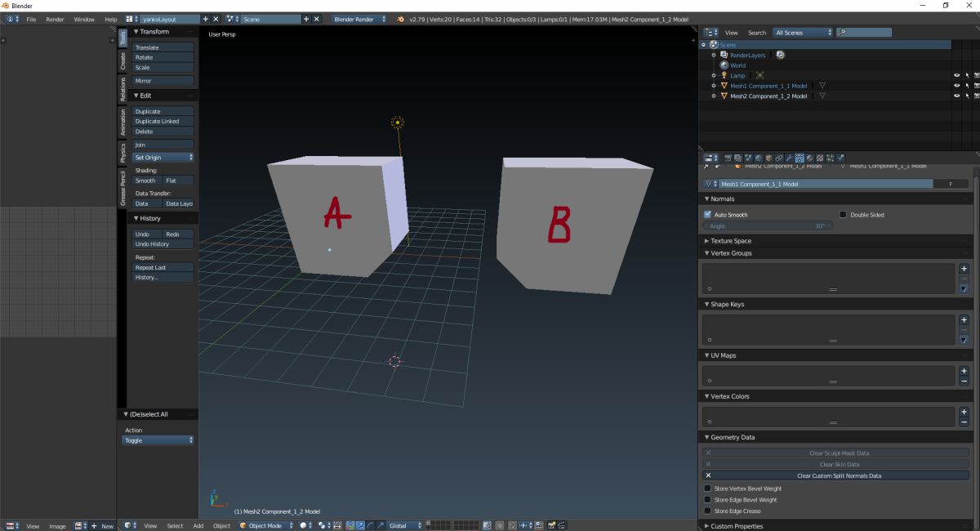Click the Lamp bulb icon in outliner
Viewport: 980px width, 531px height.
click(x=724, y=75)
